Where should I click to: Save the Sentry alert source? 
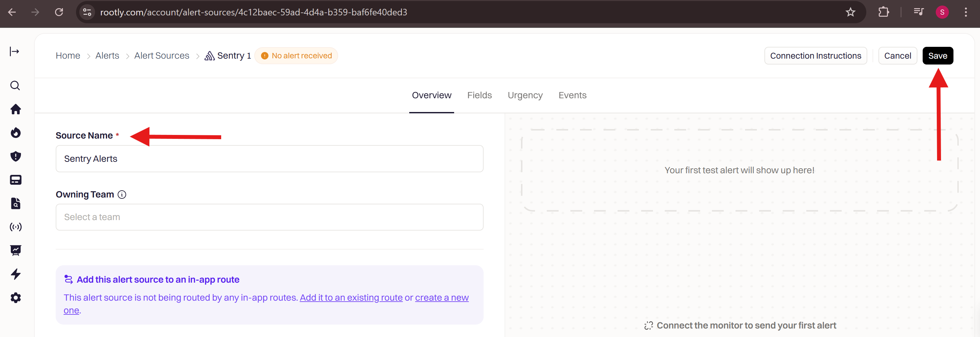(x=937, y=56)
